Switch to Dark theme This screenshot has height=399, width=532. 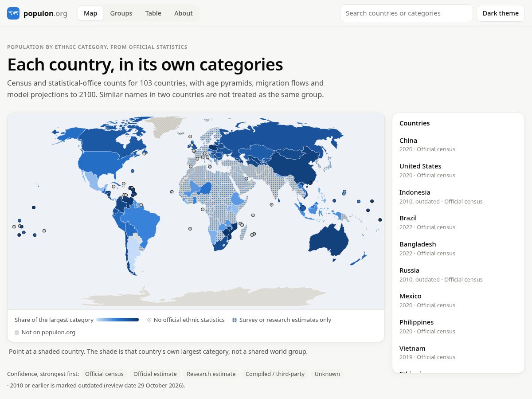point(501,13)
